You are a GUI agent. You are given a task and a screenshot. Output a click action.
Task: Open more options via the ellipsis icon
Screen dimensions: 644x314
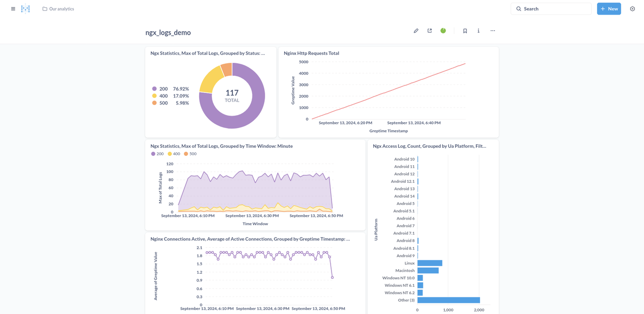pos(493,31)
